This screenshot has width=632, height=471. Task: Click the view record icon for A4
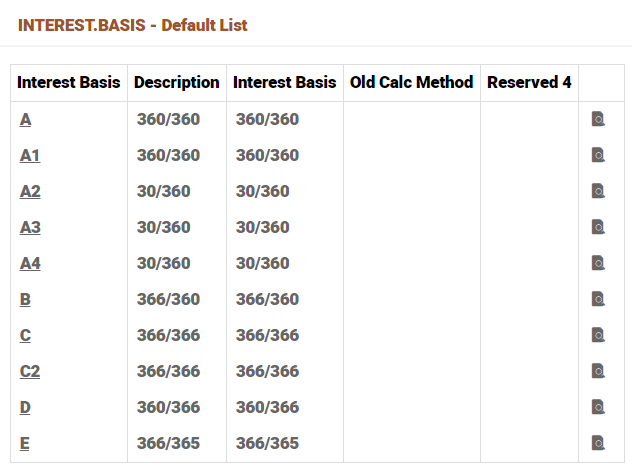click(x=598, y=263)
